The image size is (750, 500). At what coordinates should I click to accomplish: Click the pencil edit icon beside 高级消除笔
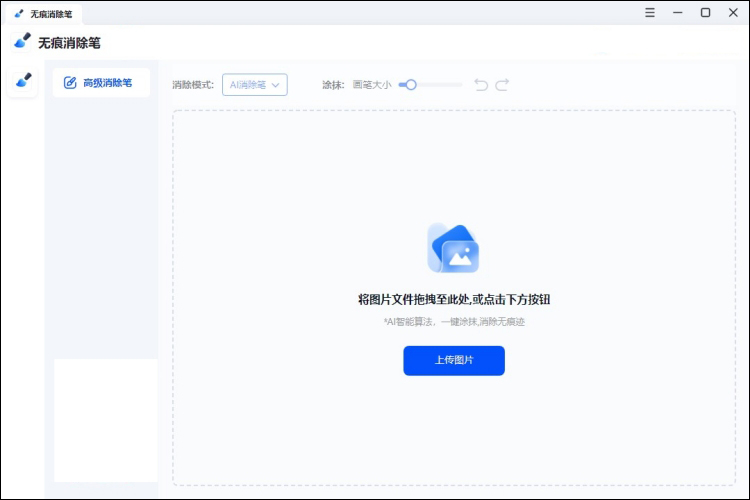pos(70,83)
